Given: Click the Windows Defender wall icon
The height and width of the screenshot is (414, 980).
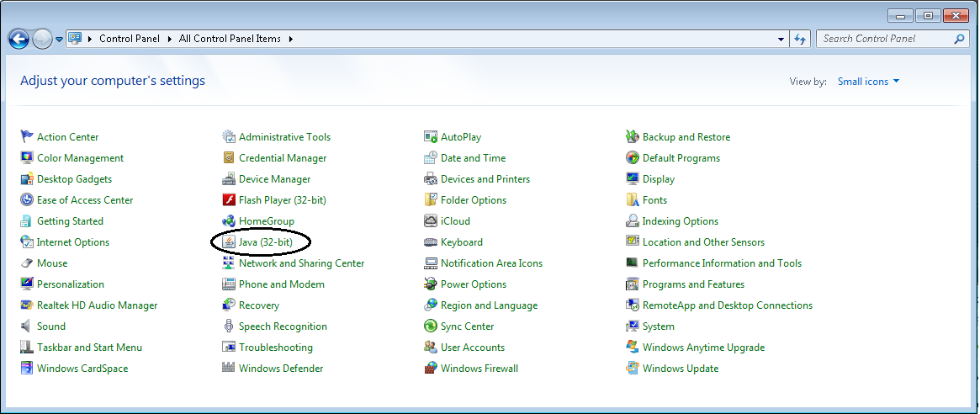Looking at the screenshot, I should [229, 369].
